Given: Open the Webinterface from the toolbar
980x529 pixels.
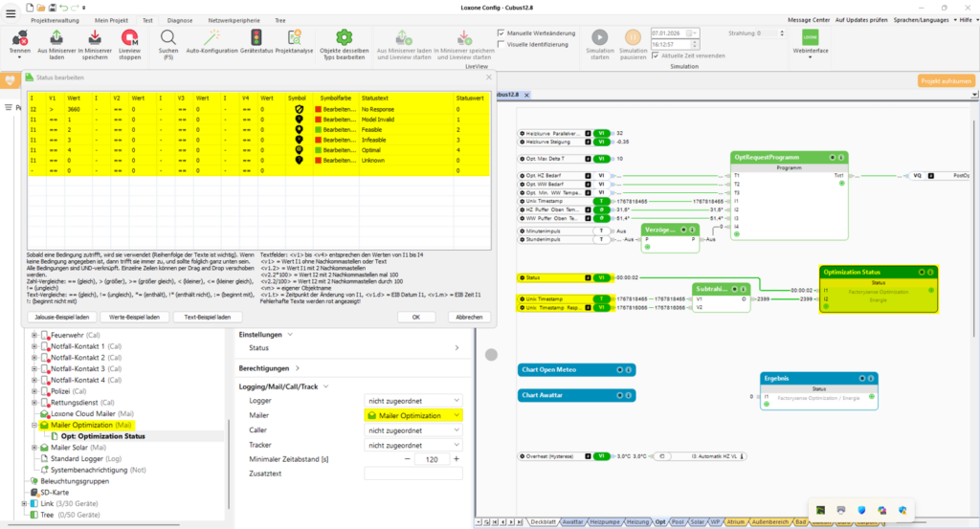Looking at the screenshot, I should [809, 39].
